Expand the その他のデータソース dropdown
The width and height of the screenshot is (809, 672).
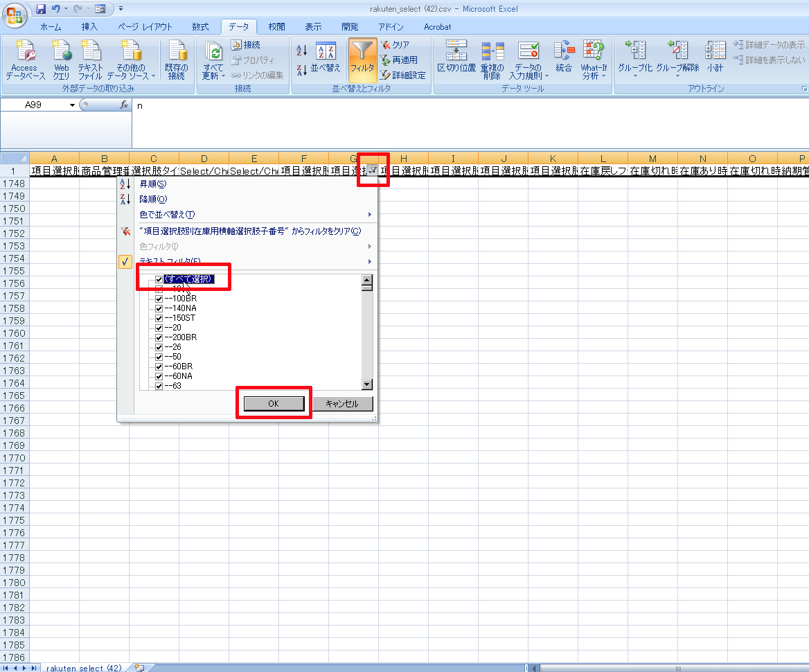(132, 60)
